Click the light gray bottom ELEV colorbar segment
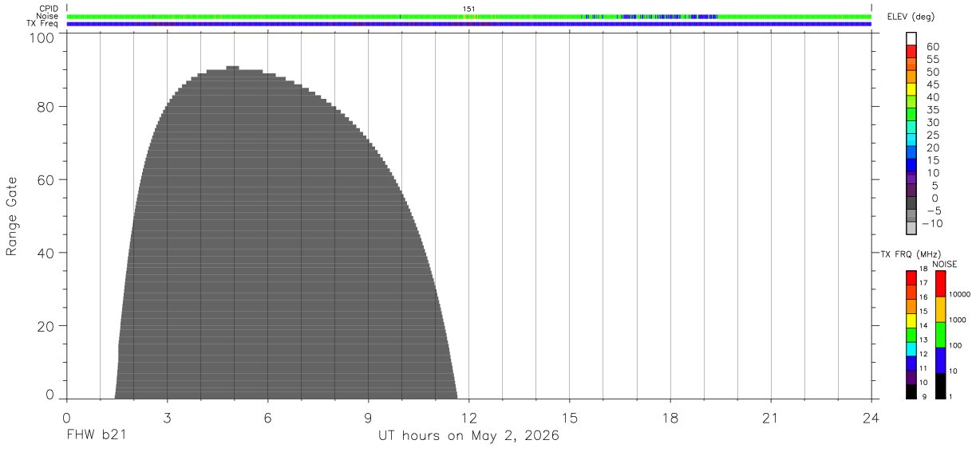Screen dimensions: 980x452 [911, 229]
